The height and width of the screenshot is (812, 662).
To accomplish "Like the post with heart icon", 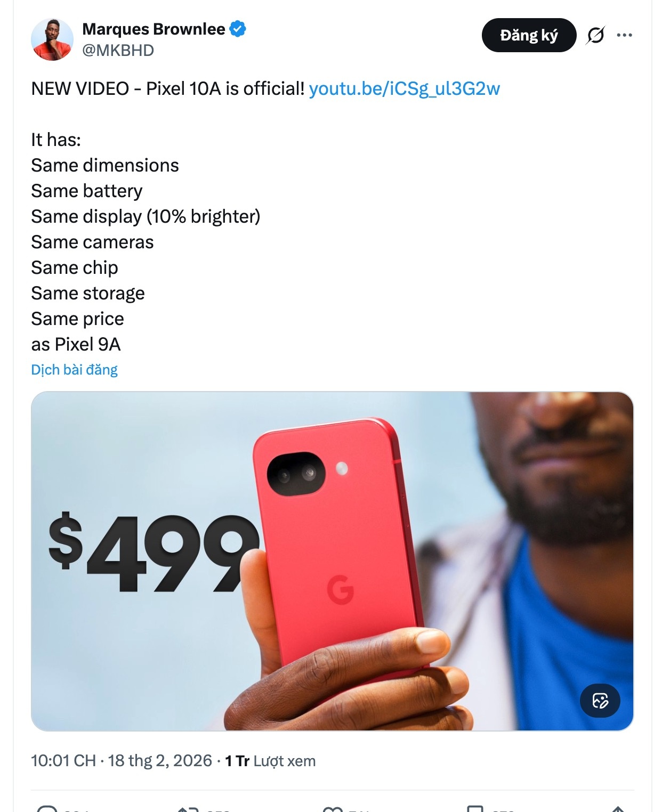I will point(333,809).
